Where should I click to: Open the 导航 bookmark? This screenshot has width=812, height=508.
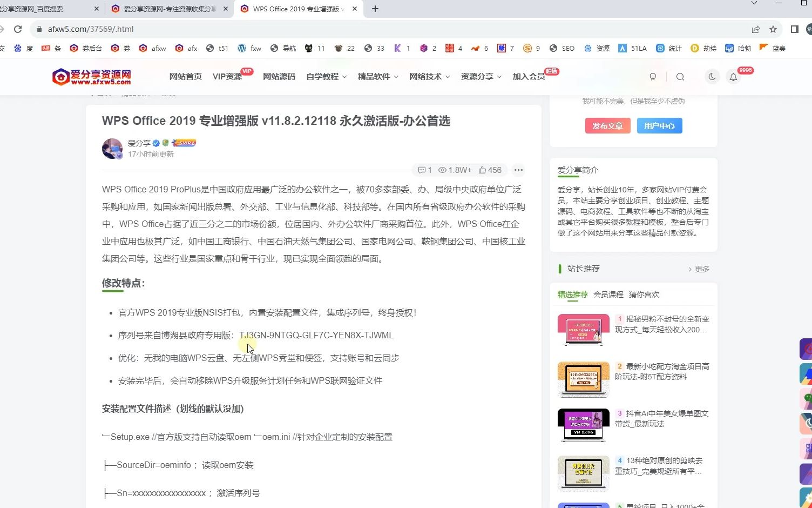283,48
